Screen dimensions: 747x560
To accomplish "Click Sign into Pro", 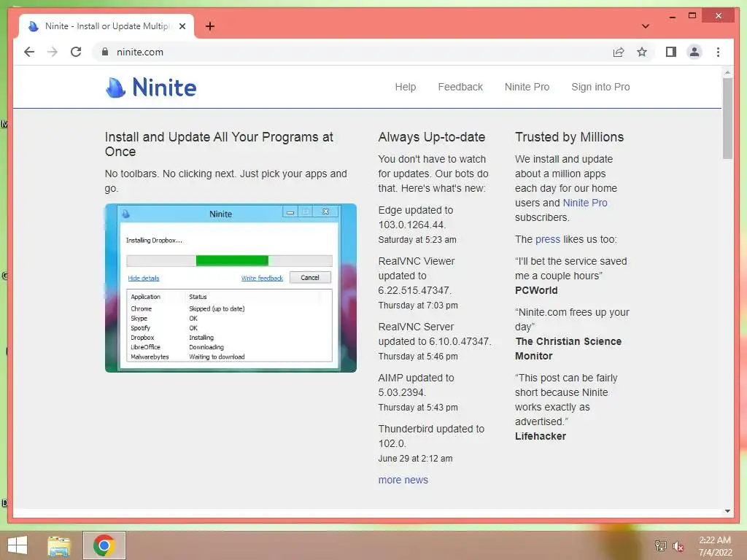I will pos(600,87).
